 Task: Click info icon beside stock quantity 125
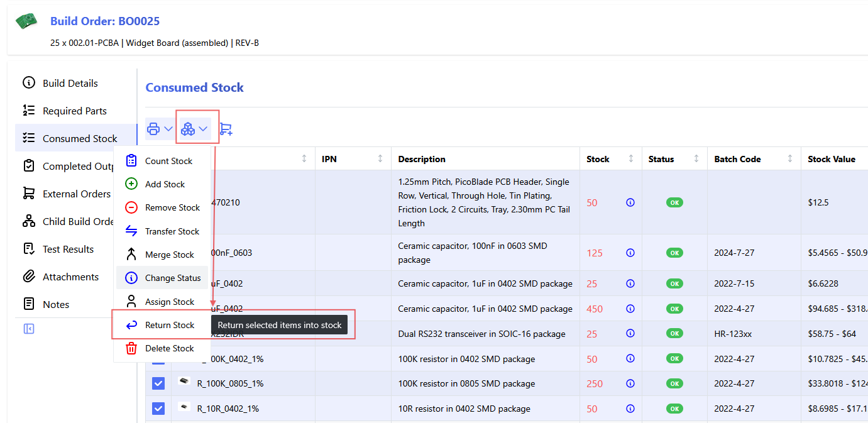630,253
